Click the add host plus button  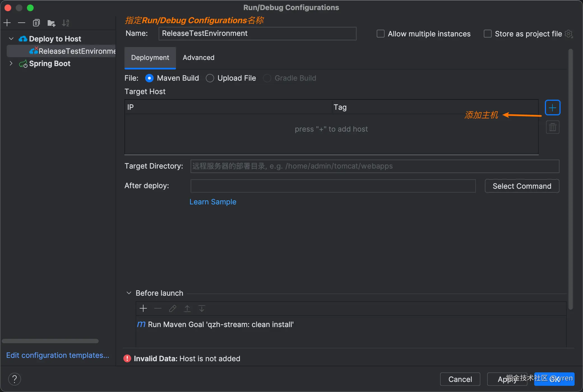coord(552,108)
